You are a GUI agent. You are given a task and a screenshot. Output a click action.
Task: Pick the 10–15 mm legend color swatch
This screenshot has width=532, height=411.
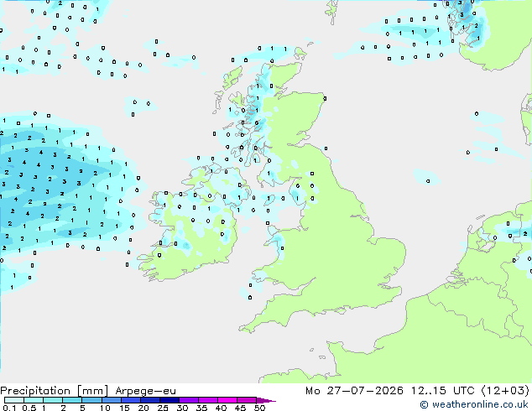tap(111, 400)
